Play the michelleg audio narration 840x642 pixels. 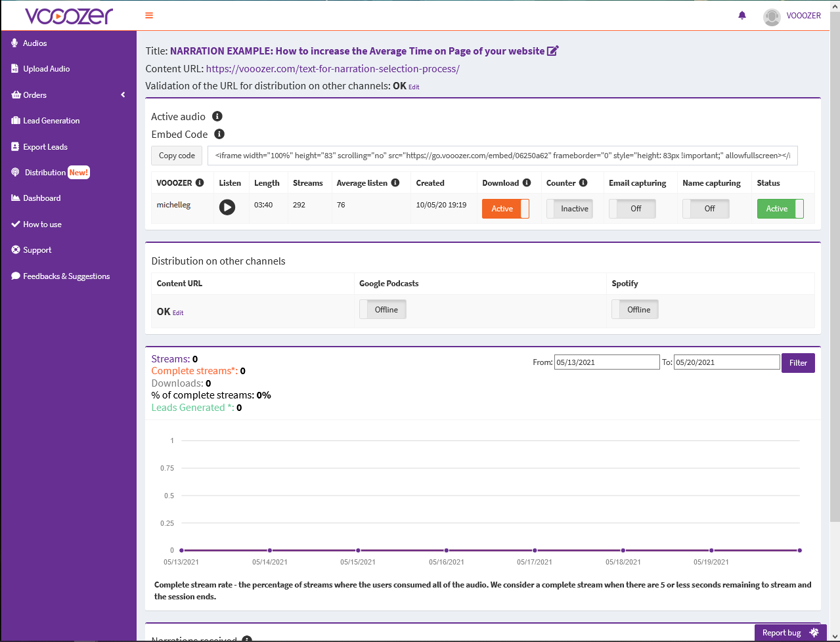click(x=227, y=207)
